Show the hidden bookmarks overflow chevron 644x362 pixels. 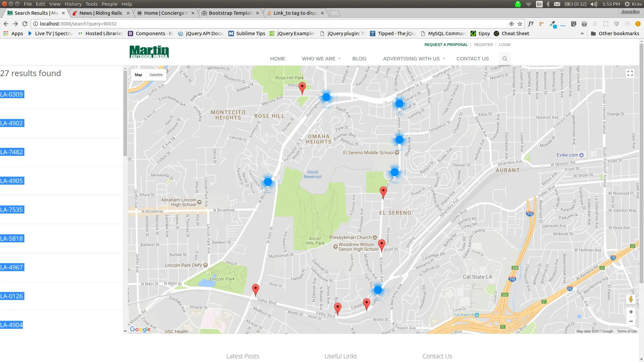pos(582,34)
